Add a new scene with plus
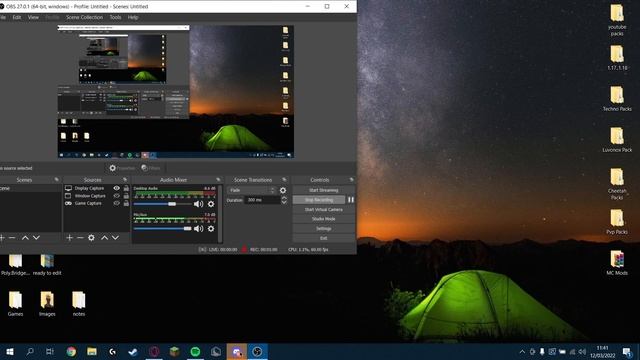Image resolution: width=640 pixels, height=360 pixels. [x=2, y=238]
